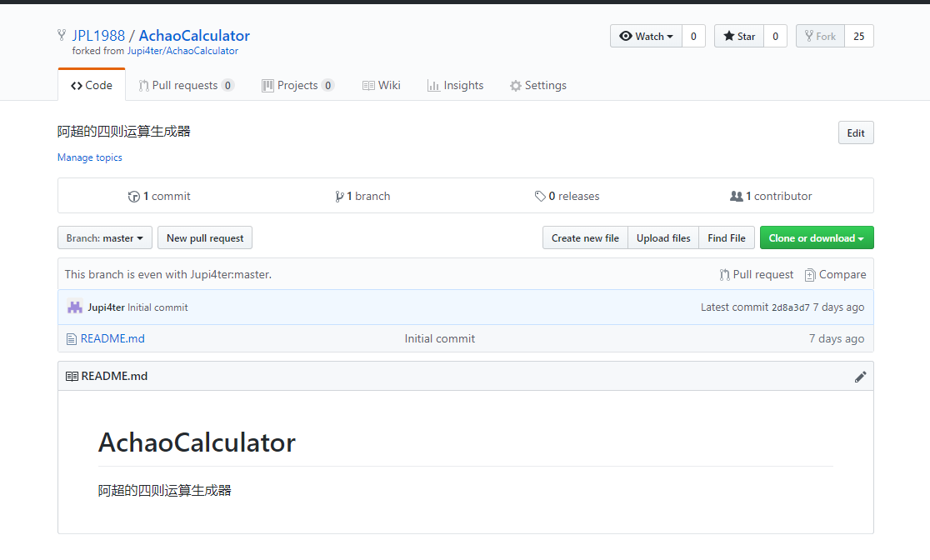
Task: View watcher count of 0
Action: [693, 36]
